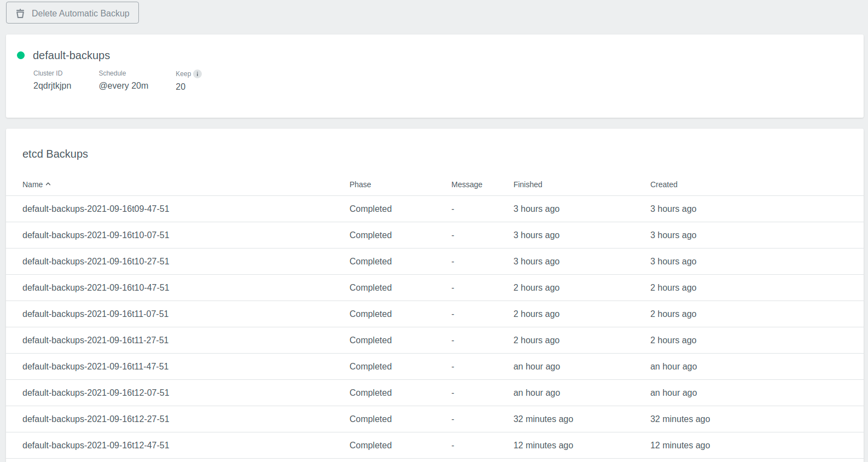Click the Finished column header
868x462 pixels.
pos(528,184)
